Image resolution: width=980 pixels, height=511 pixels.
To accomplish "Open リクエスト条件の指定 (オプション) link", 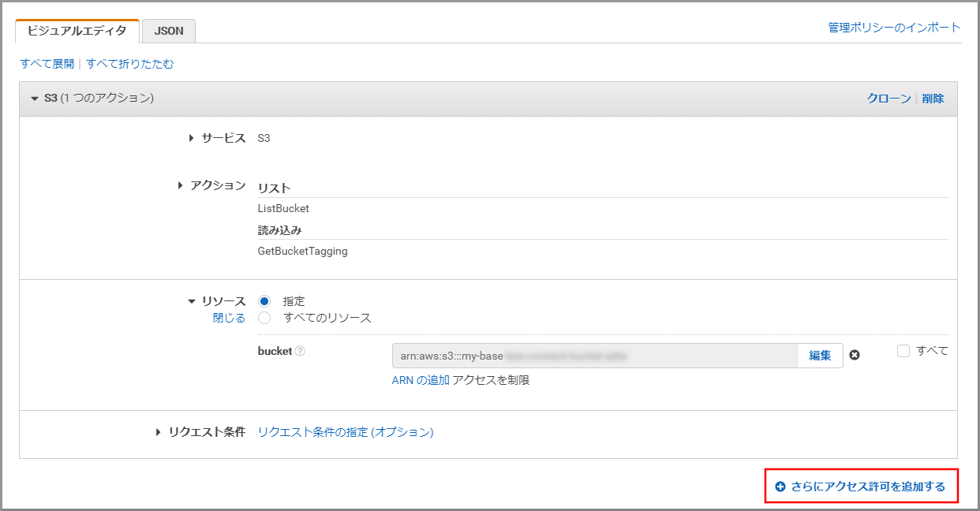I will [x=346, y=432].
